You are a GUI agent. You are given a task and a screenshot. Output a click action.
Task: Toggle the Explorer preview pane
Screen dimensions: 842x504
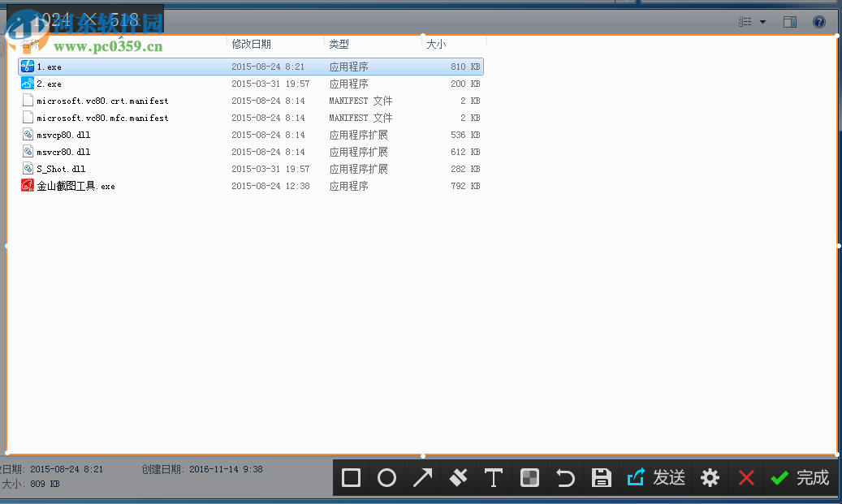pyautogui.click(x=789, y=21)
